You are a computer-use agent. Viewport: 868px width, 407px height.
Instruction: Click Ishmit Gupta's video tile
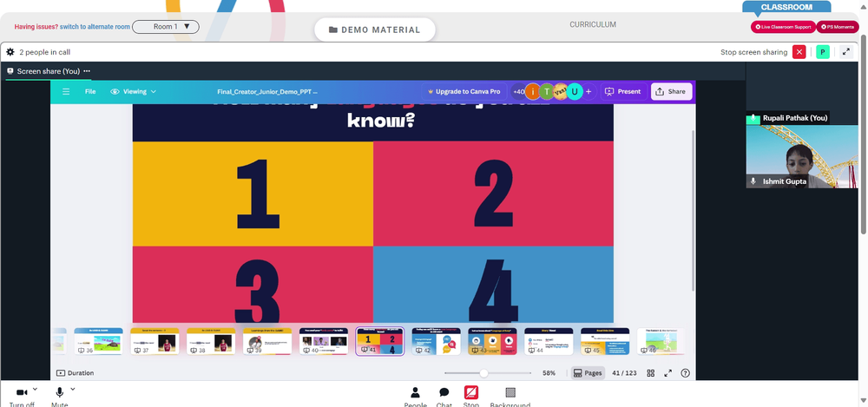tap(801, 157)
